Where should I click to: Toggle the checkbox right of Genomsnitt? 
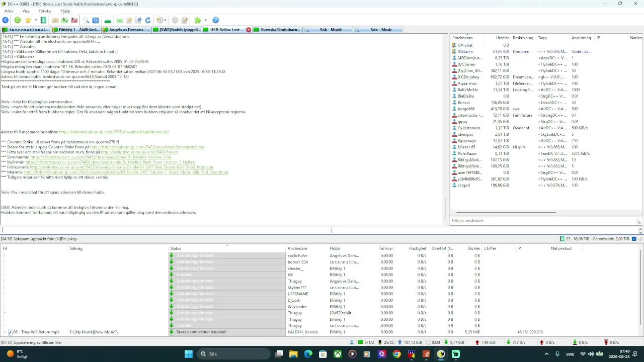point(634,239)
